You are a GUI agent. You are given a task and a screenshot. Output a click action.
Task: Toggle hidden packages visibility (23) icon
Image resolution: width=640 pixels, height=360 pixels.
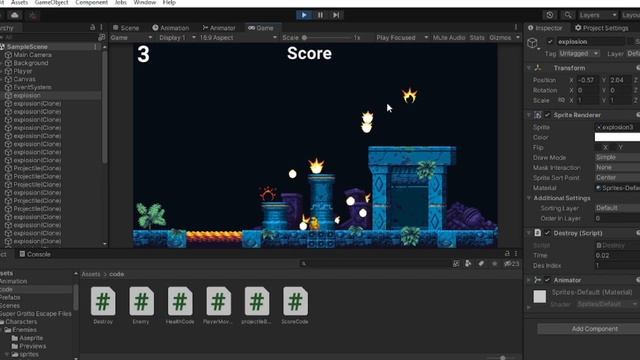[511, 264]
